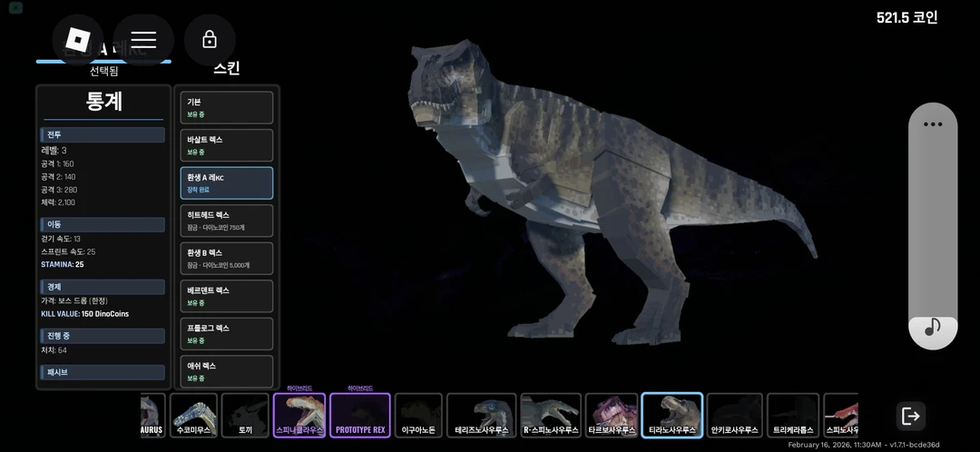Click the exit door icon

[x=910, y=416]
